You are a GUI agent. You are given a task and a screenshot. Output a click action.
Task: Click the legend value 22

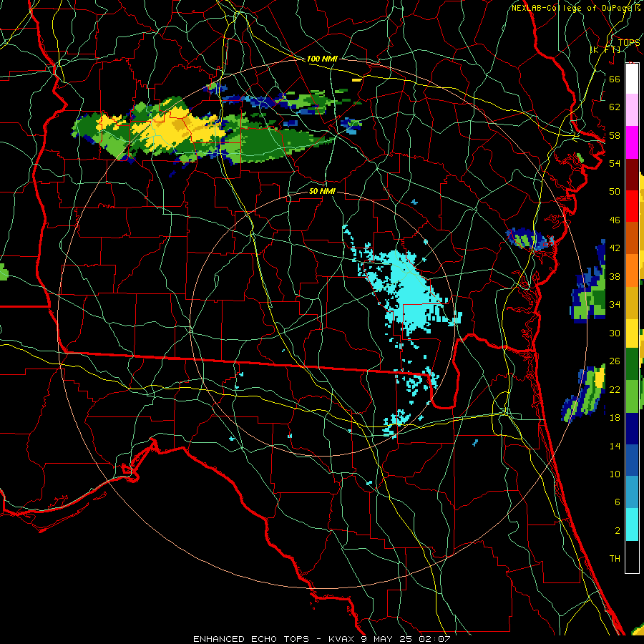pyautogui.click(x=615, y=389)
